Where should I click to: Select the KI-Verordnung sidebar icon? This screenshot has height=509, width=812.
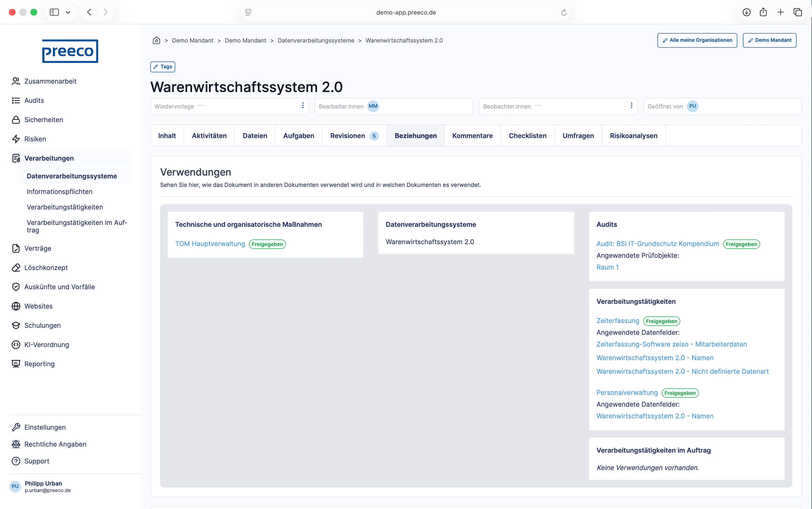click(x=16, y=344)
